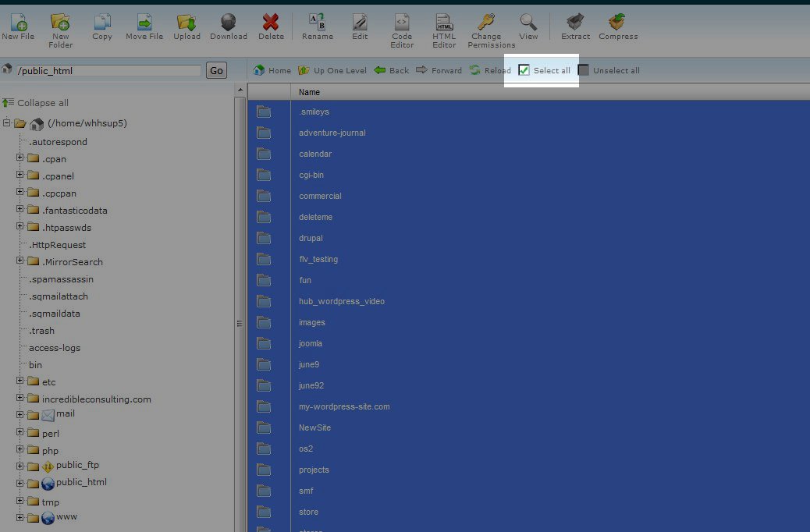Click the Unselect all checkbox
The width and height of the screenshot is (810, 532).
coord(584,70)
